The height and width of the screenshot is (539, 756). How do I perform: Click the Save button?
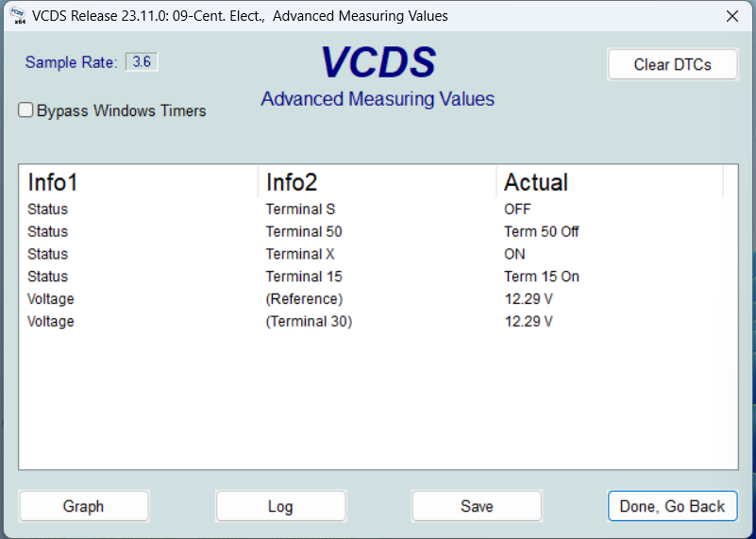pos(477,506)
